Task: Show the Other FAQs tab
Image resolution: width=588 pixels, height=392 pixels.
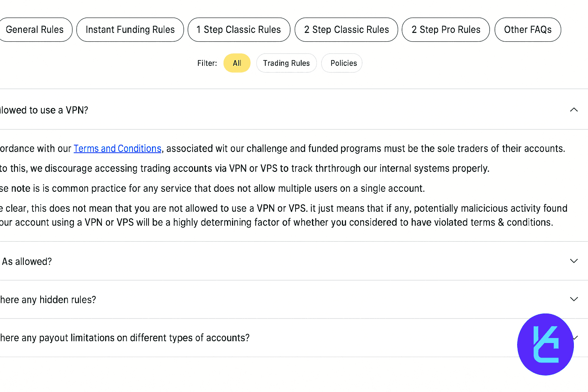Action: (528, 29)
